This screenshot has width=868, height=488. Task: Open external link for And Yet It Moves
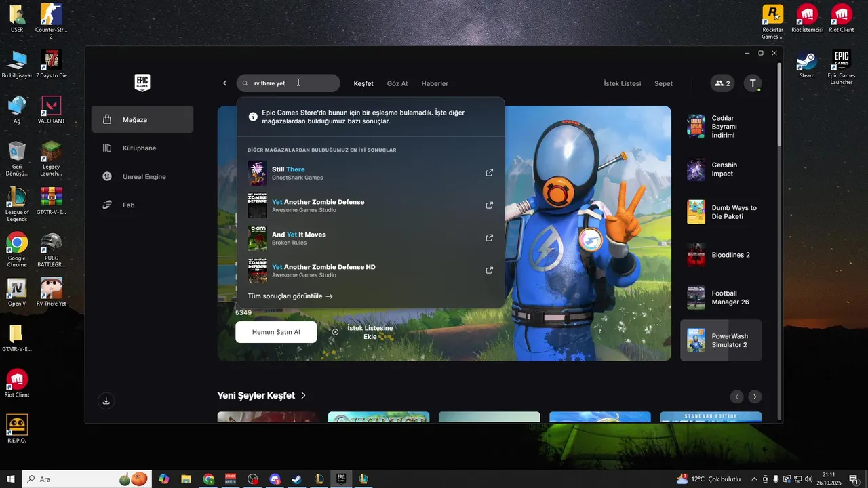coord(490,238)
